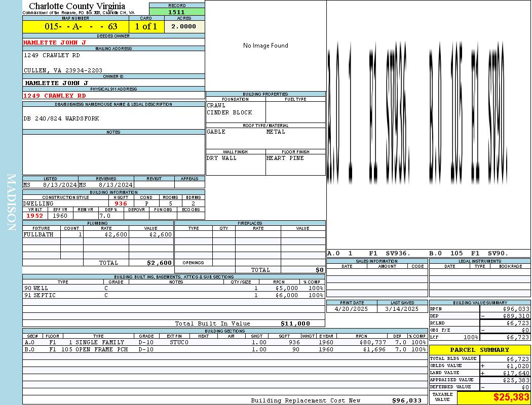Click the sketch legend 'B.0 105 F1 SV90.'
Screen dimensions: 532x405
click(x=469, y=253)
